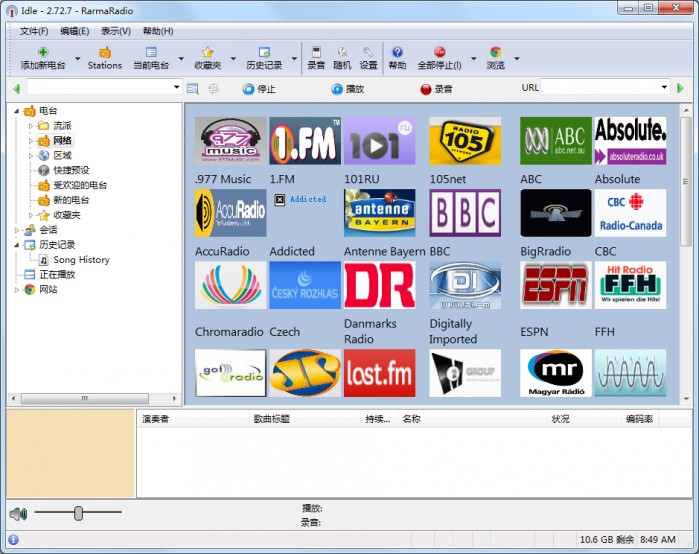The width and height of the screenshot is (699, 554).
Task: Open the Browse (浏览) Chrome toolbar icon
Action: 496,52
